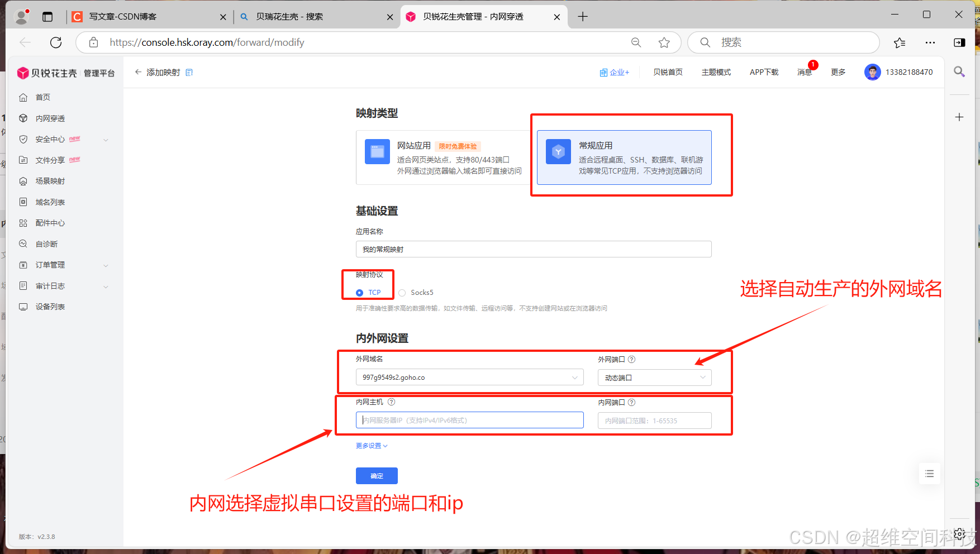This screenshot has width=980, height=554.
Task: Open the 外网端口 动态端口 dropdown
Action: click(x=655, y=378)
